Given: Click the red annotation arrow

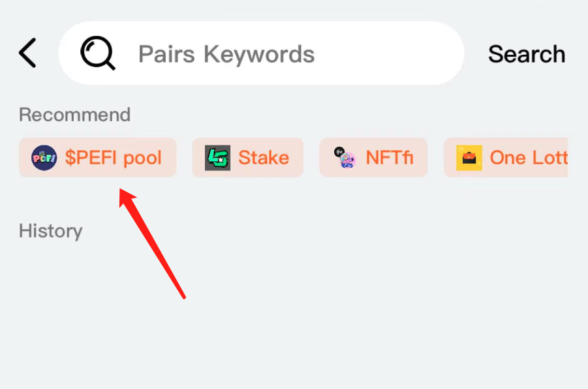Looking at the screenshot, I should click(152, 243).
